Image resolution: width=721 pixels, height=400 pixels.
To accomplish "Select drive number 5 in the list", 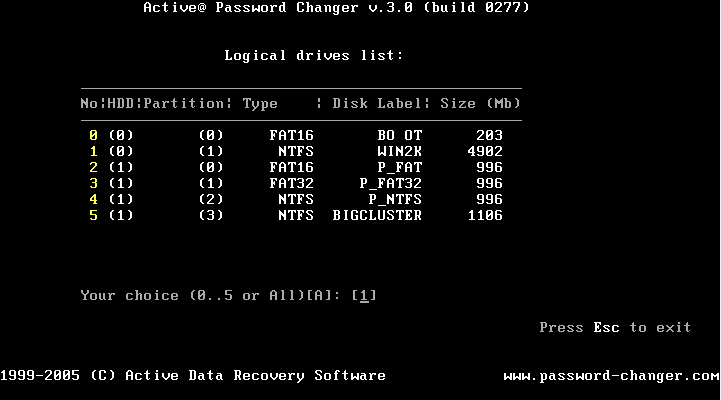I will point(93,216).
